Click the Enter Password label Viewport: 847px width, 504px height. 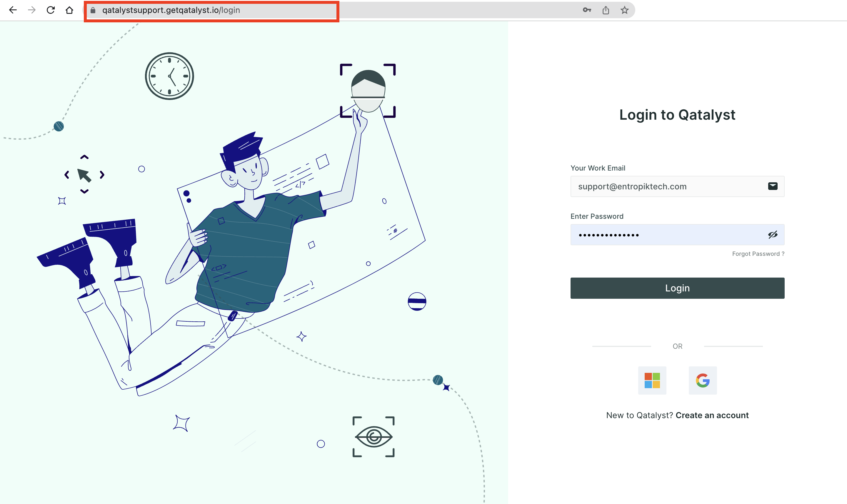pos(597,216)
